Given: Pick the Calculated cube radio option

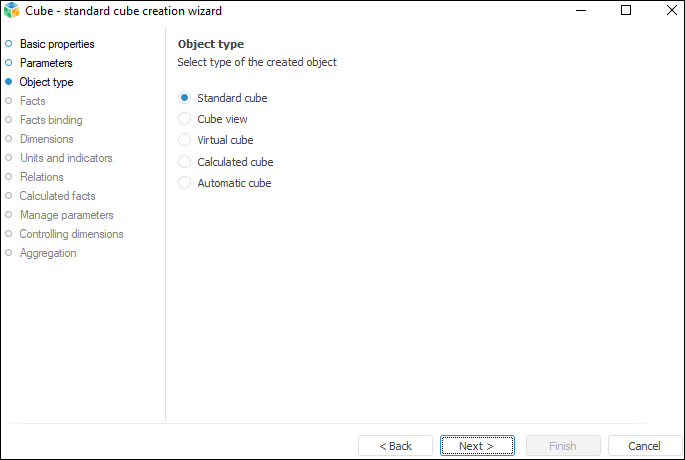Looking at the screenshot, I should tap(184, 161).
